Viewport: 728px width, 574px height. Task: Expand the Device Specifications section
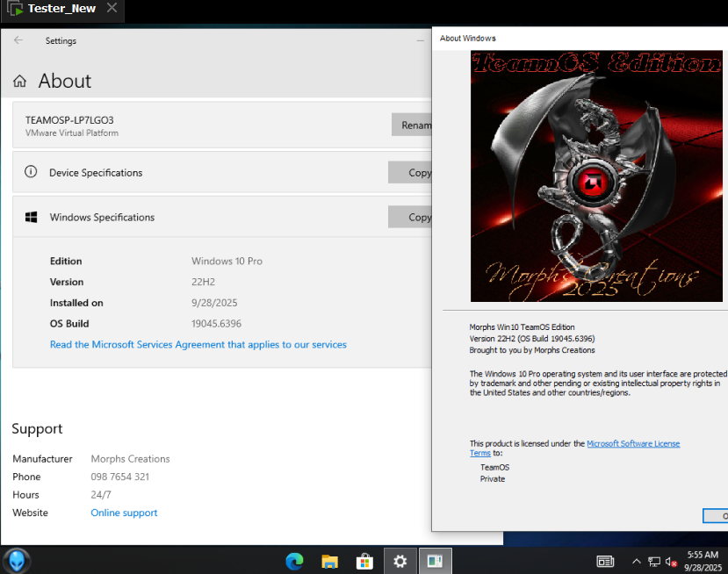click(96, 173)
